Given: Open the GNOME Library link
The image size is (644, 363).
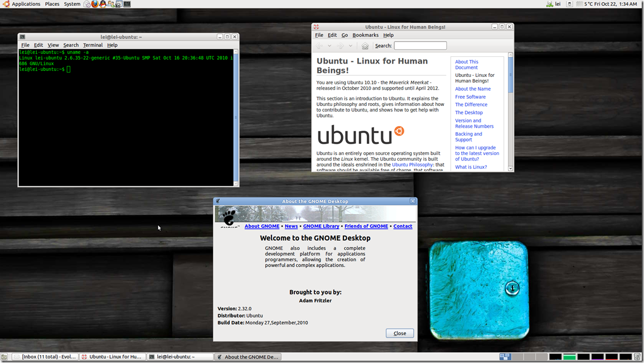Looking at the screenshot, I should (321, 226).
